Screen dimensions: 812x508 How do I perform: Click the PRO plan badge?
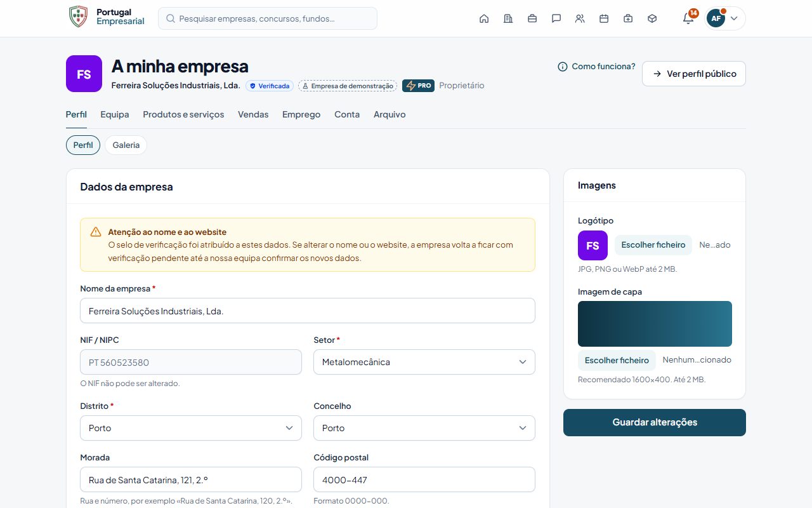(x=418, y=86)
